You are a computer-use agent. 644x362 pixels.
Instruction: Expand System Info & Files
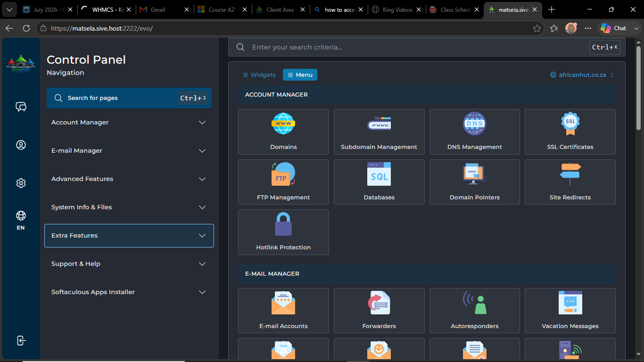pyautogui.click(x=129, y=207)
